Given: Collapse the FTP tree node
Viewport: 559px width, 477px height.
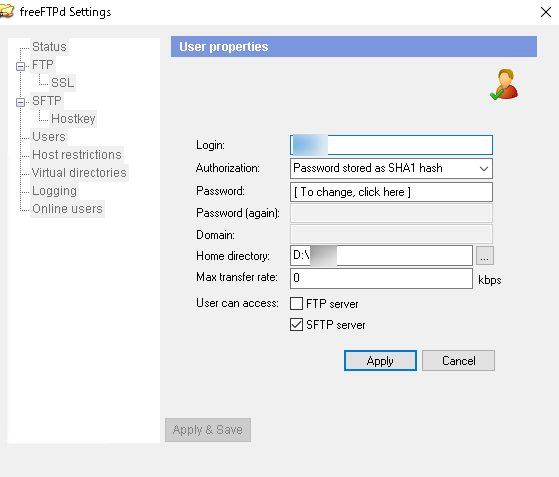Looking at the screenshot, I should (x=20, y=66).
